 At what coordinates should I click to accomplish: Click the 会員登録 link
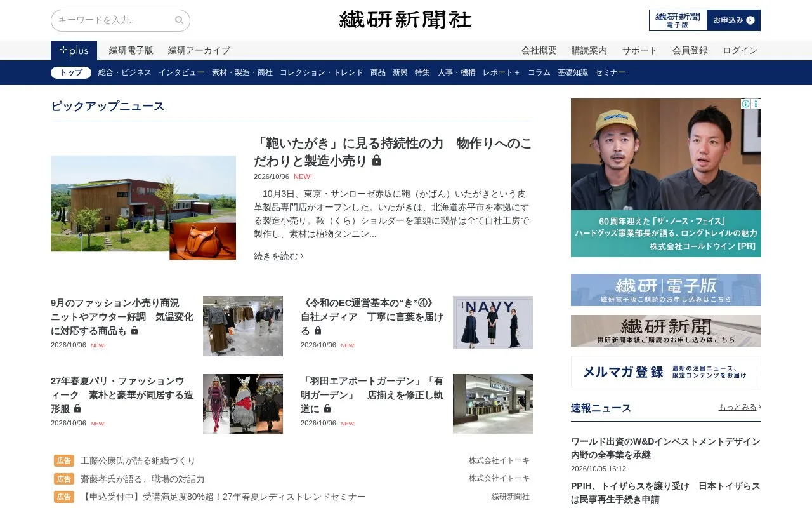pyautogui.click(x=690, y=50)
